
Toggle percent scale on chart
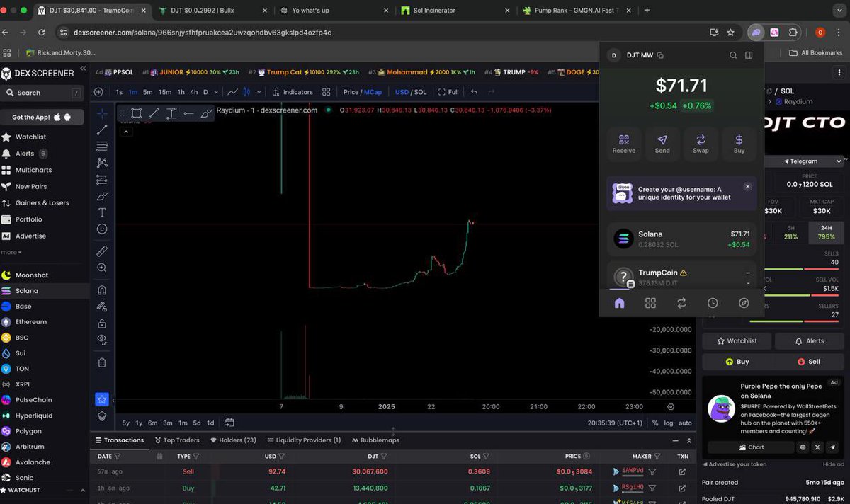pos(655,423)
